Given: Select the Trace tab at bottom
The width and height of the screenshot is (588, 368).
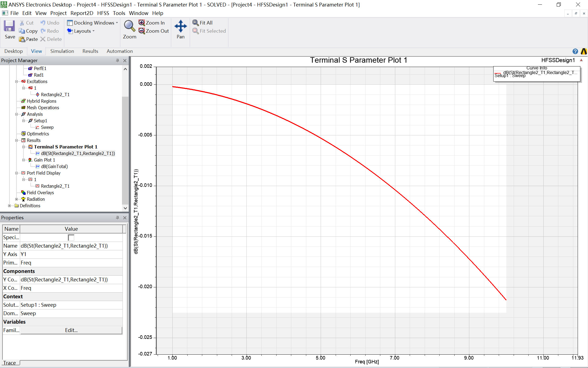Looking at the screenshot, I should [10, 363].
